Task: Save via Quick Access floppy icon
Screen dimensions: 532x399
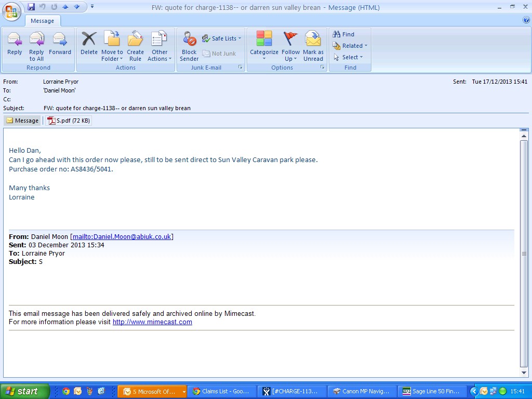Action: click(31, 6)
